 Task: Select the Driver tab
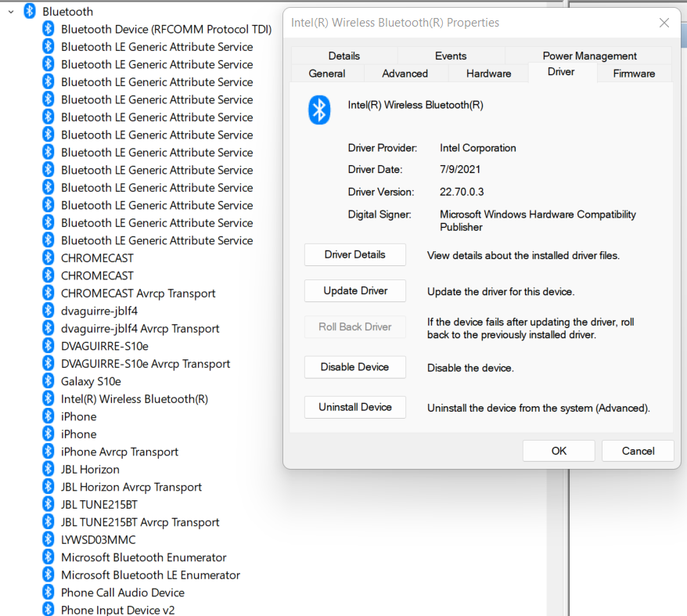[561, 72]
